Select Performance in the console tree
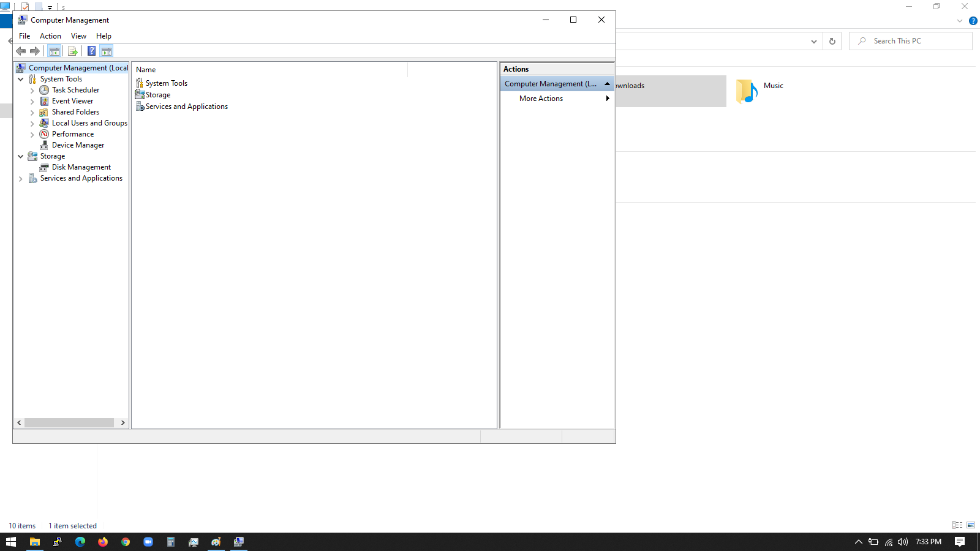This screenshot has height=551, width=980. (x=73, y=133)
